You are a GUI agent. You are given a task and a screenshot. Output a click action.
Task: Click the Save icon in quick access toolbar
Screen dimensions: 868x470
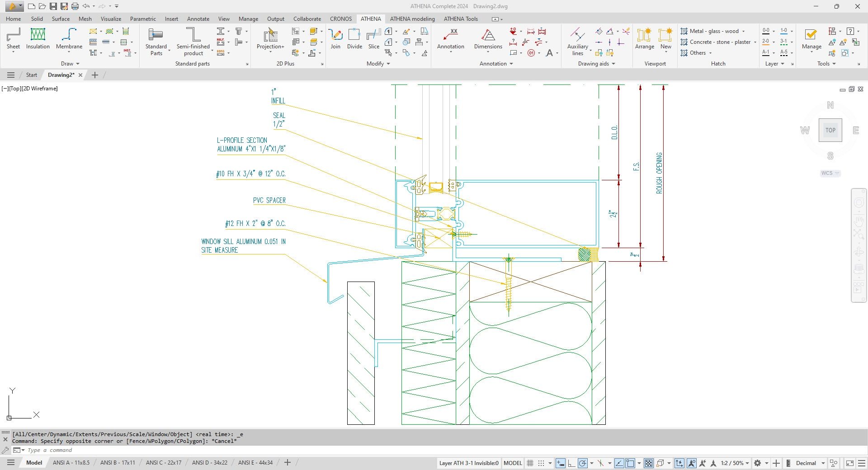click(x=53, y=6)
